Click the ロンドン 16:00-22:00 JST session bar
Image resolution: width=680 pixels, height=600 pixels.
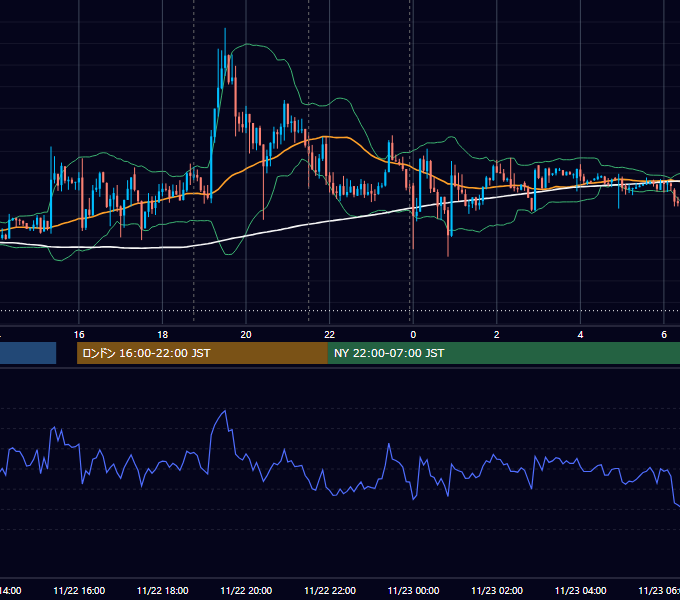point(202,353)
